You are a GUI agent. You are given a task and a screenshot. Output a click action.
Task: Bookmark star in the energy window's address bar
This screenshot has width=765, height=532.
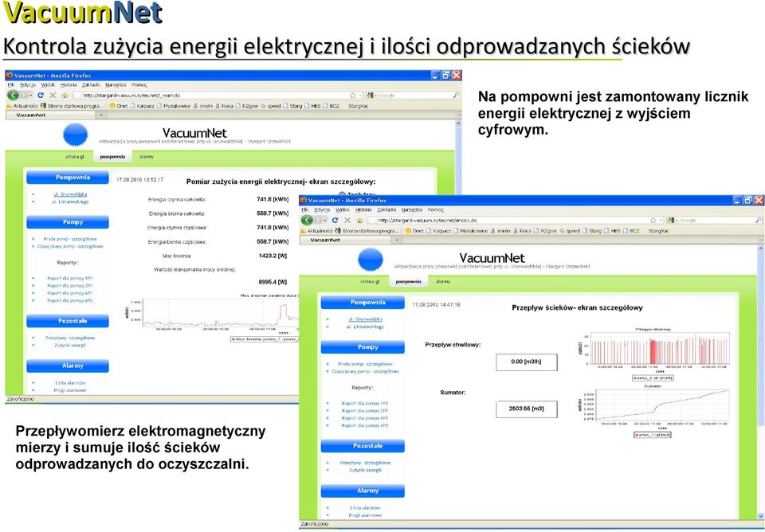tap(353, 96)
